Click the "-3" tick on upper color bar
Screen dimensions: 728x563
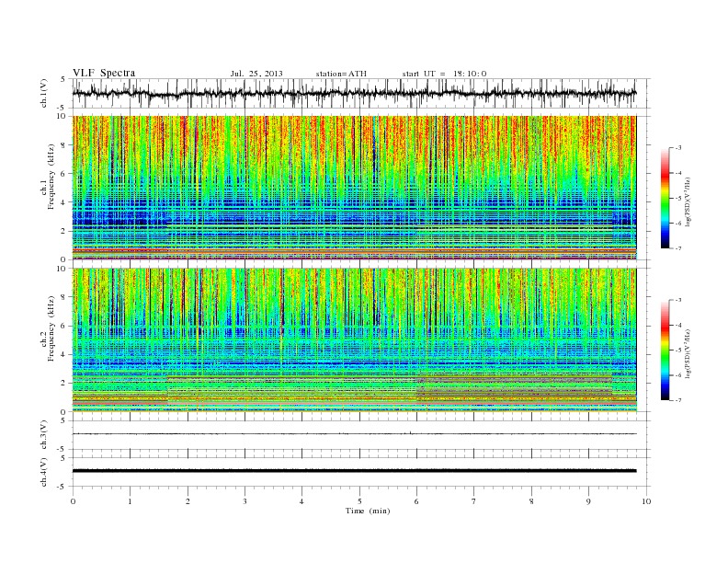pyautogui.click(x=677, y=148)
